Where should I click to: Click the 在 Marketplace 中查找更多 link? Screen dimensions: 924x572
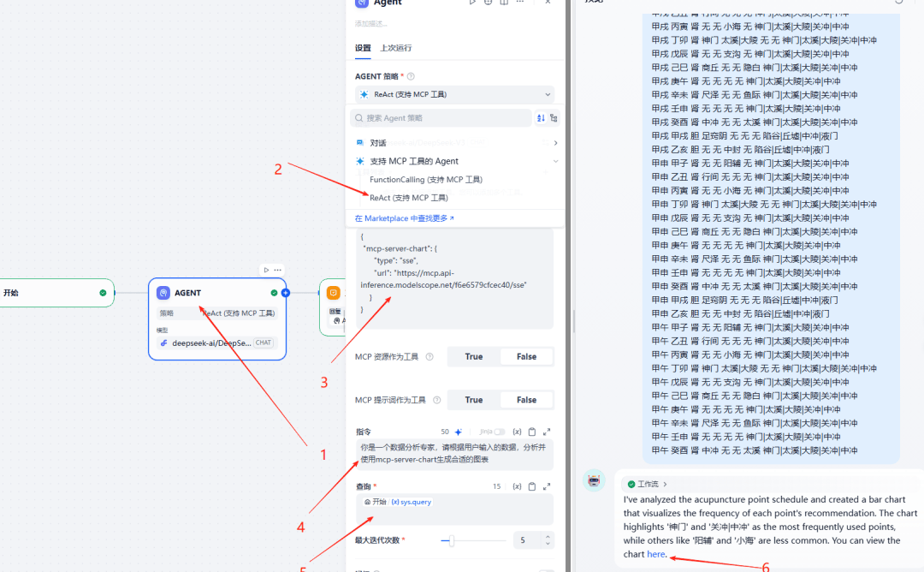(404, 218)
